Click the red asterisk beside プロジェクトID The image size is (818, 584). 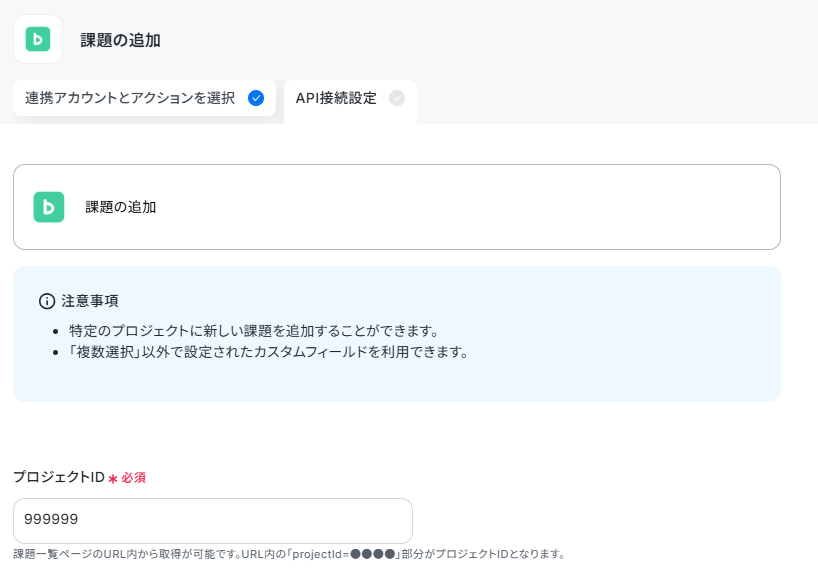tap(113, 478)
